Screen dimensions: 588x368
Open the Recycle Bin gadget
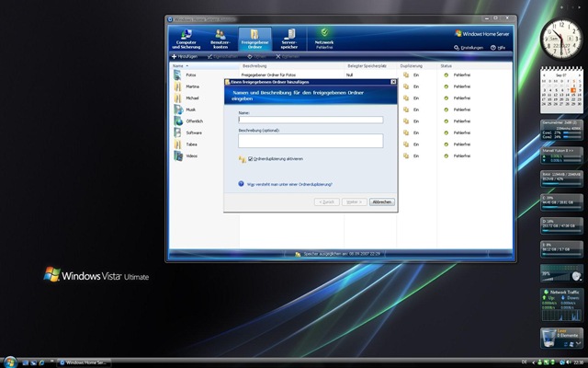click(x=561, y=338)
